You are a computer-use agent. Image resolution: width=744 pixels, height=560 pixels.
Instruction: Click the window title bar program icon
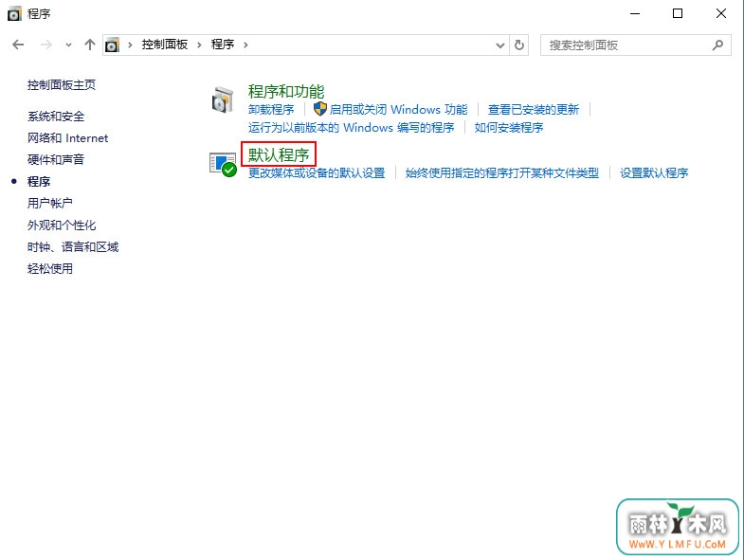[14, 14]
